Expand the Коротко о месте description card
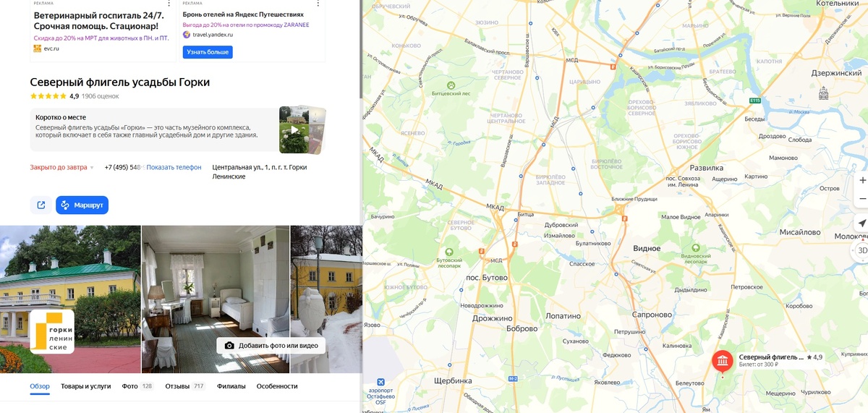The image size is (868, 413). coord(154,130)
